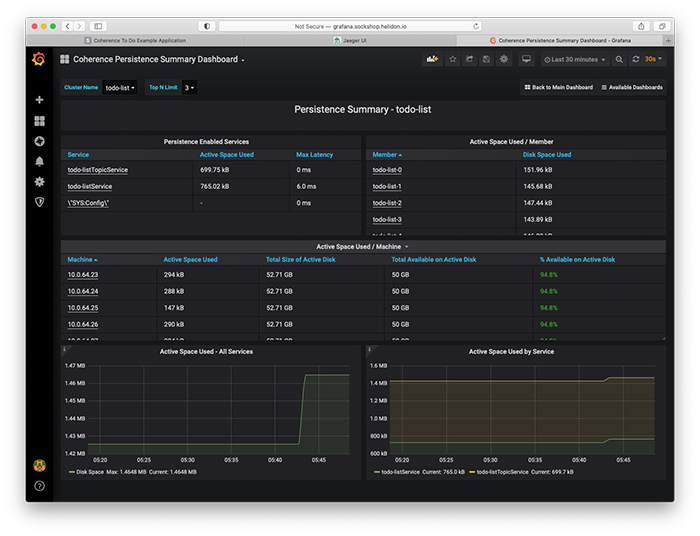Open the Alerting bell icon in sidebar
Viewport: 700px width, 536px height.
pyautogui.click(x=39, y=162)
